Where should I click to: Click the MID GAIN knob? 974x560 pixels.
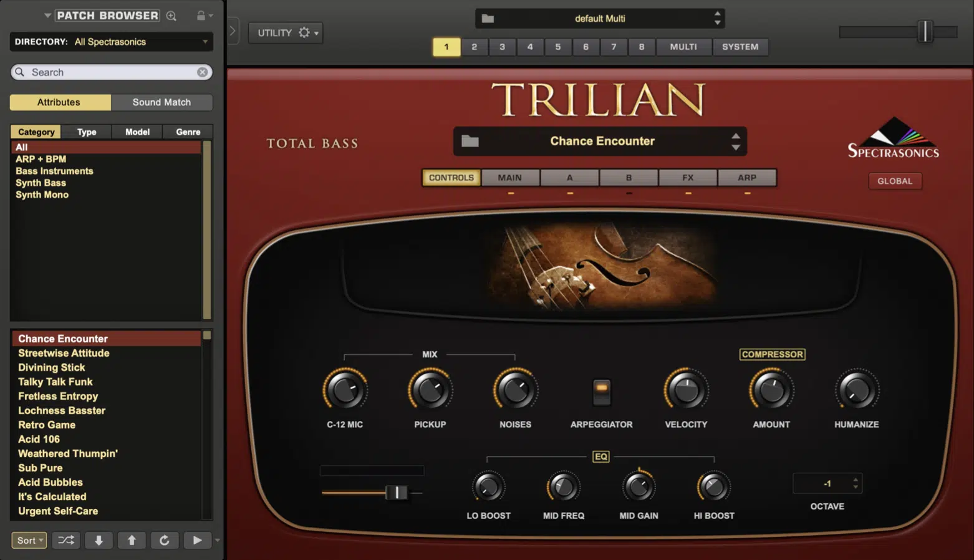point(639,487)
